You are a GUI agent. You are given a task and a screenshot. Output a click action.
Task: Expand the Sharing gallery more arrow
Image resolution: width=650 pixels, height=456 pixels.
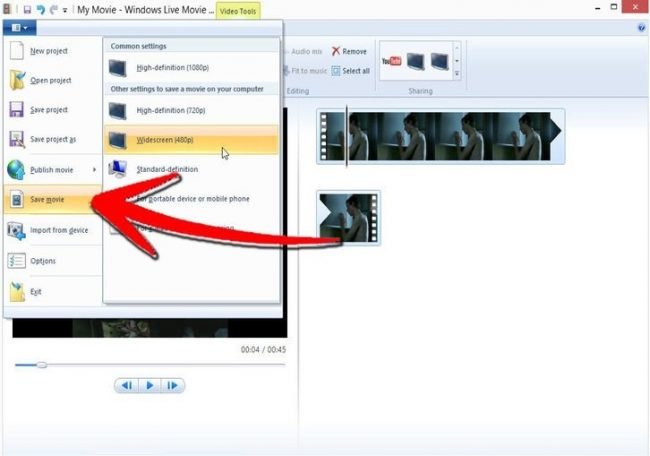(x=458, y=74)
